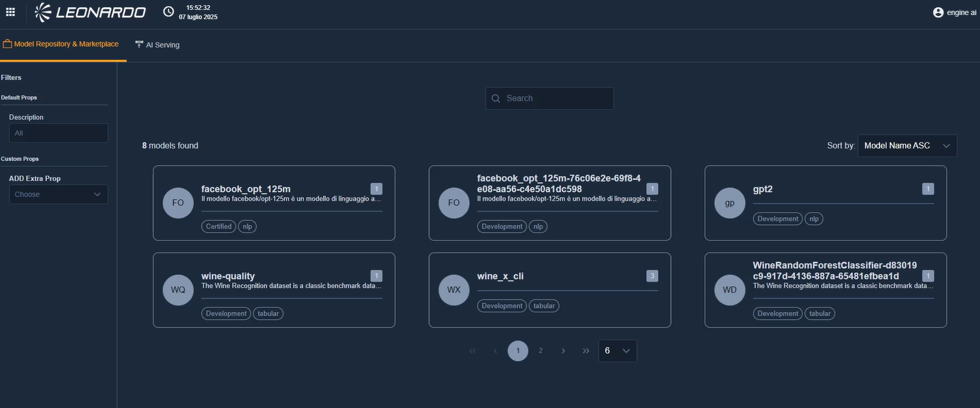Click the Description filter field
This screenshot has width=980, height=408.
coord(58,133)
